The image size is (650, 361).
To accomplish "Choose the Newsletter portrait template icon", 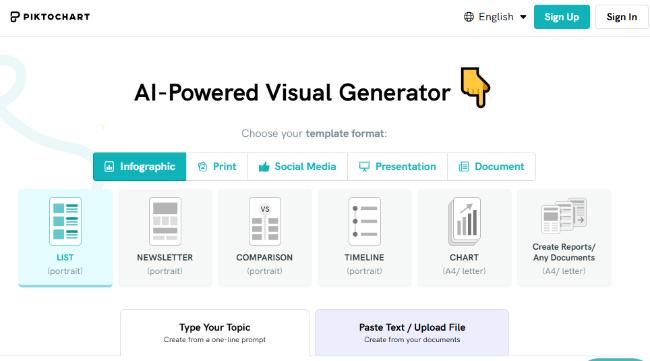I will pos(165,221).
